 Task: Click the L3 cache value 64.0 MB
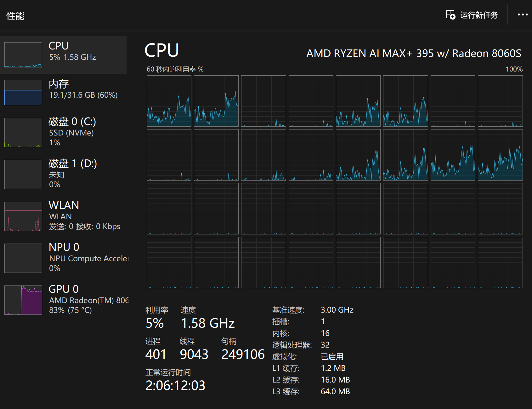point(335,391)
